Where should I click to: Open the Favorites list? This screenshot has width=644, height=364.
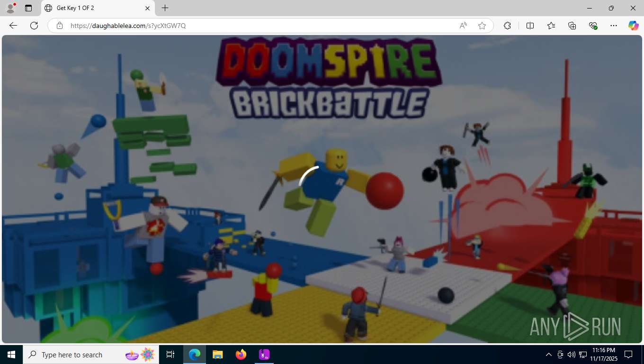551,26
